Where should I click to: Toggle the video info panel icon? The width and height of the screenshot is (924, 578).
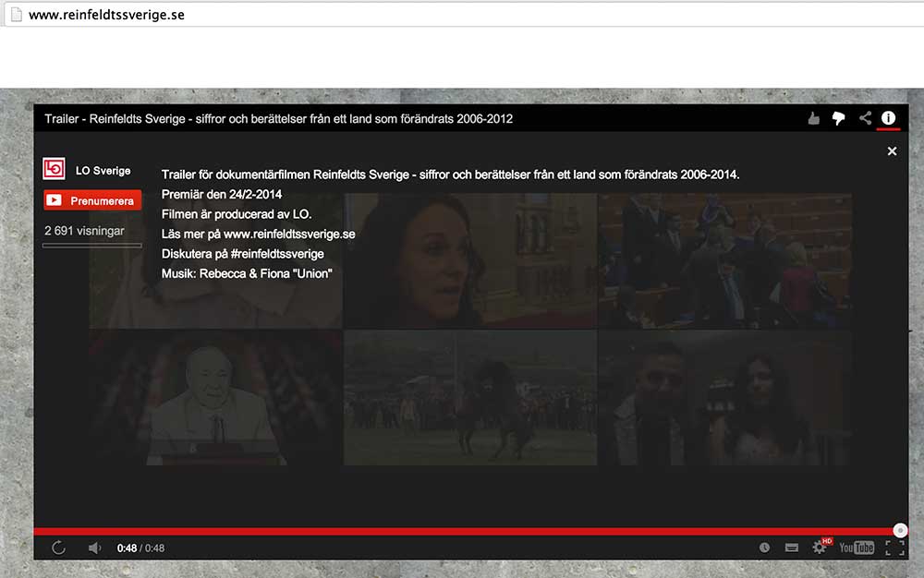click(x=889, y=118)
